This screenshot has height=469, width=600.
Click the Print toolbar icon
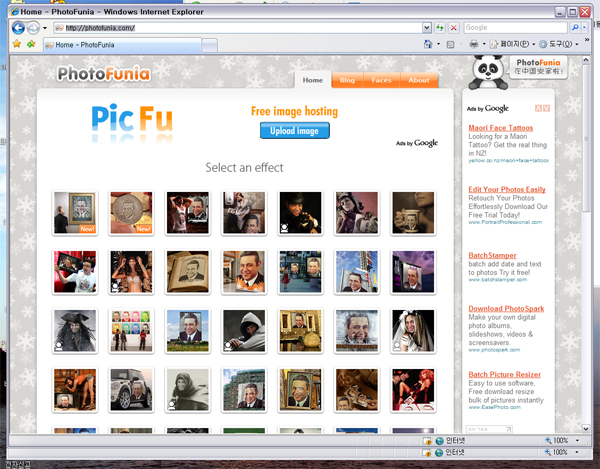click(474, 44)
